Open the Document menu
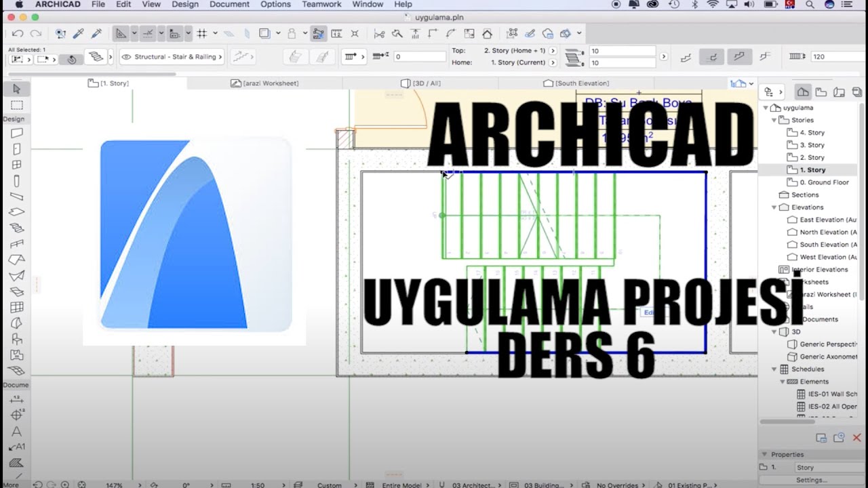868x488 pixels. point(229,5)
